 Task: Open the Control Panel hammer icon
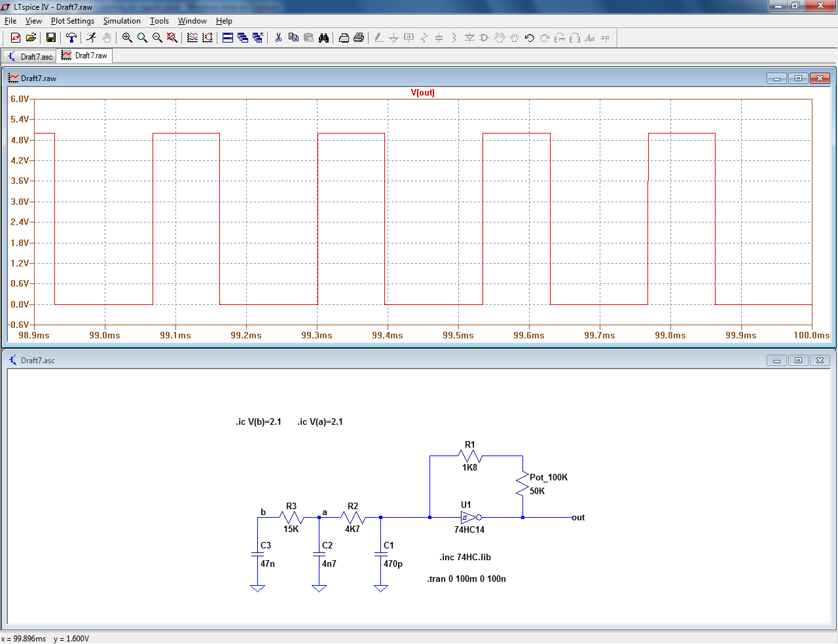pos(71,38)
